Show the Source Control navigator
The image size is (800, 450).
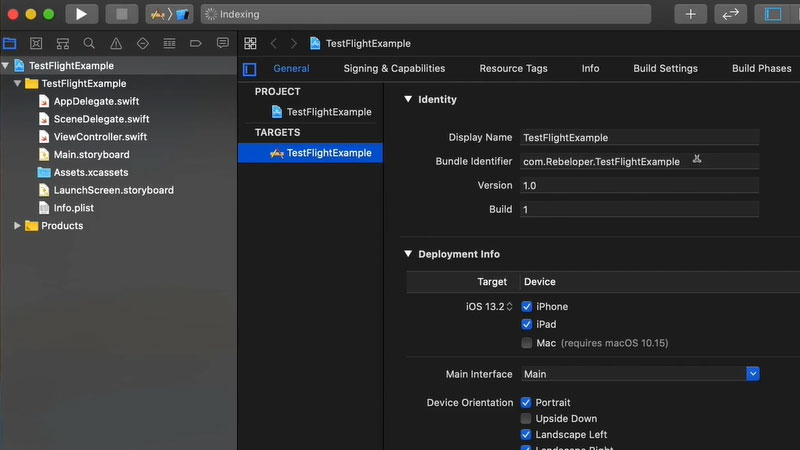point(36,43)
